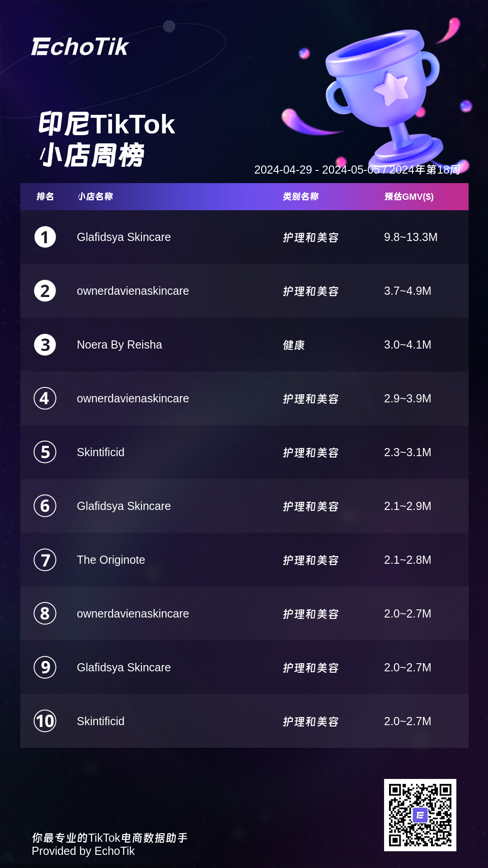This screenshot has height=868, width=488.
Task: Click the rank 5 circled number
Action: pos(45,452)
